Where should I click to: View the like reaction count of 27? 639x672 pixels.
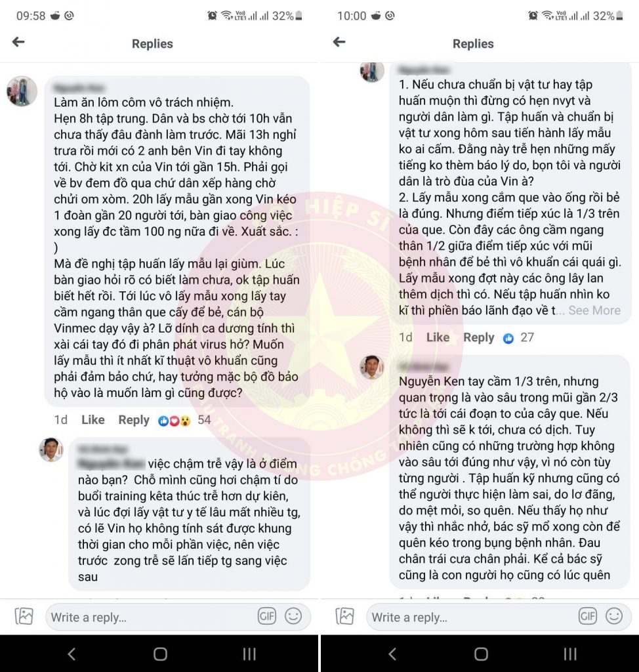(518, 338)
